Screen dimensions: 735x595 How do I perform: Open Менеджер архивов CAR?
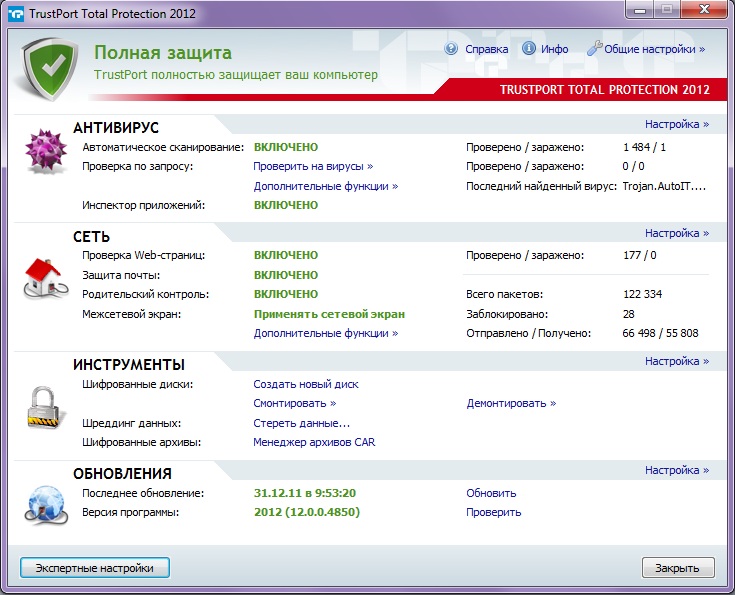click(314, 442)
